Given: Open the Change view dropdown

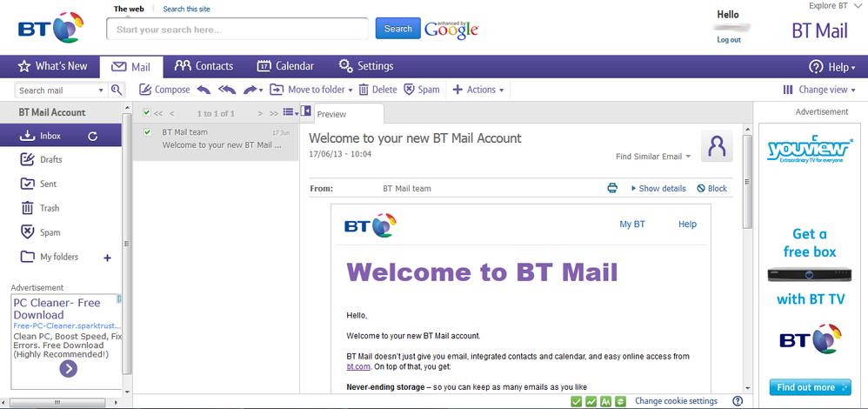Looking at the screenshot, I should 819,90.
